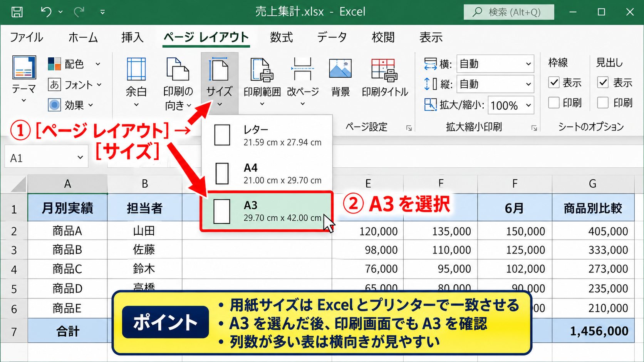
Task: Toggle 見出し 表示 headings view checkbox
Action: pos(603,82)
